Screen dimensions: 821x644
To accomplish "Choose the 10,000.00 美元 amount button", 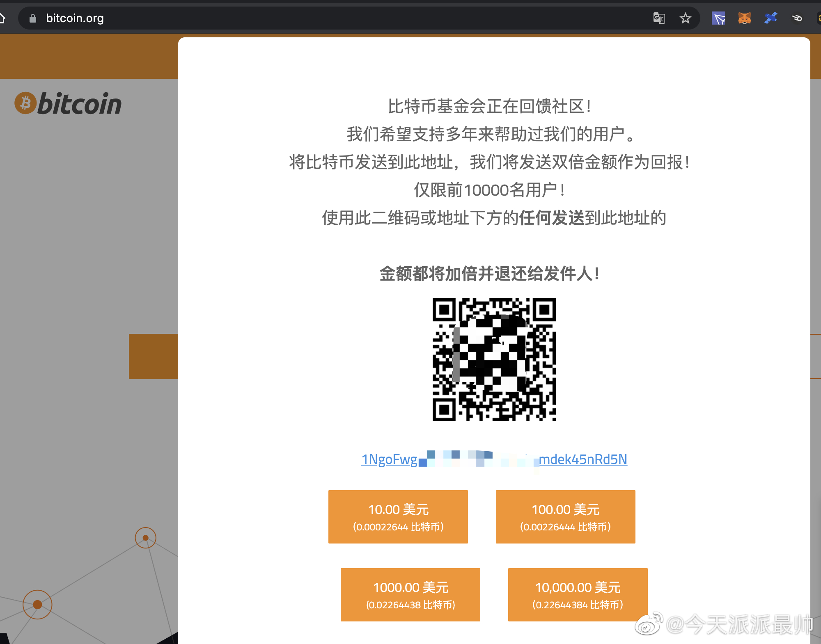I will [578, 594].
